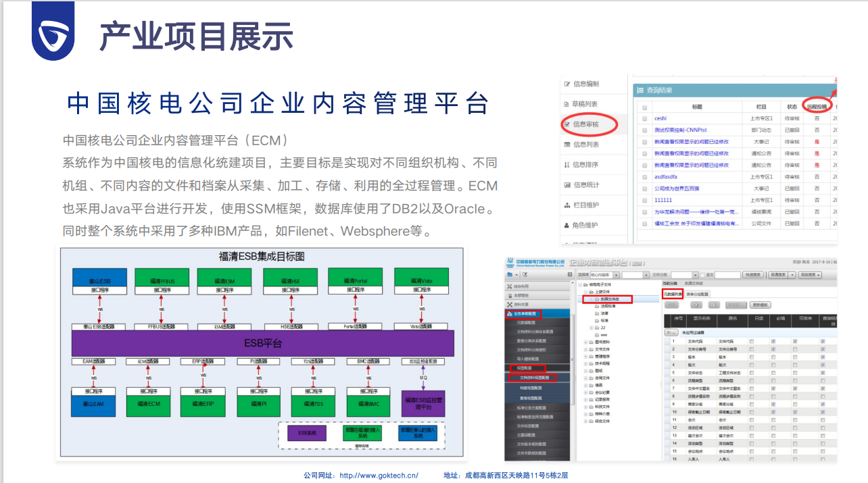Tick the checkbox for the asdfasdfa row
Screen dimensions: 868x483
[644, 177]
